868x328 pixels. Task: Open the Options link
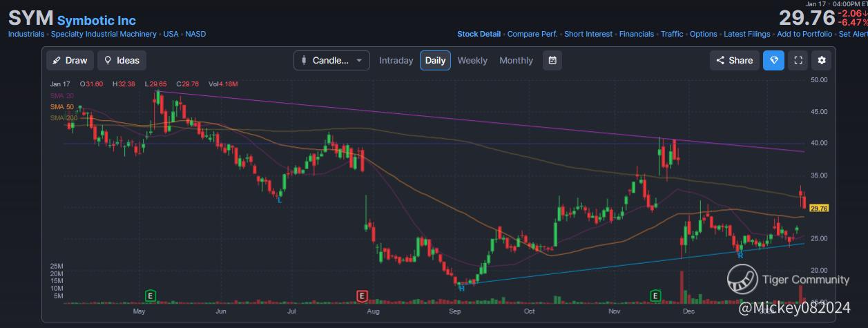[x=704, y=34]
